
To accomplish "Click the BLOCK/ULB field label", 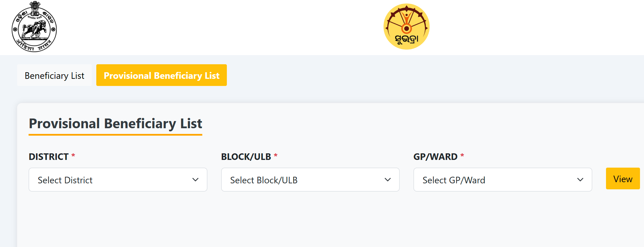I will pos(246,157).
